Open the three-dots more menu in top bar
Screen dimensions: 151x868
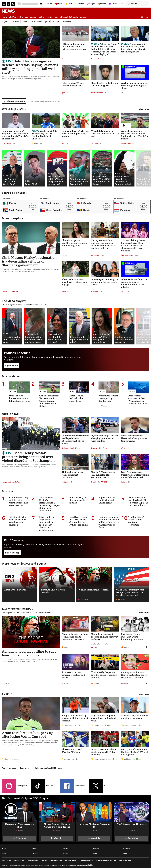(122, 4)
